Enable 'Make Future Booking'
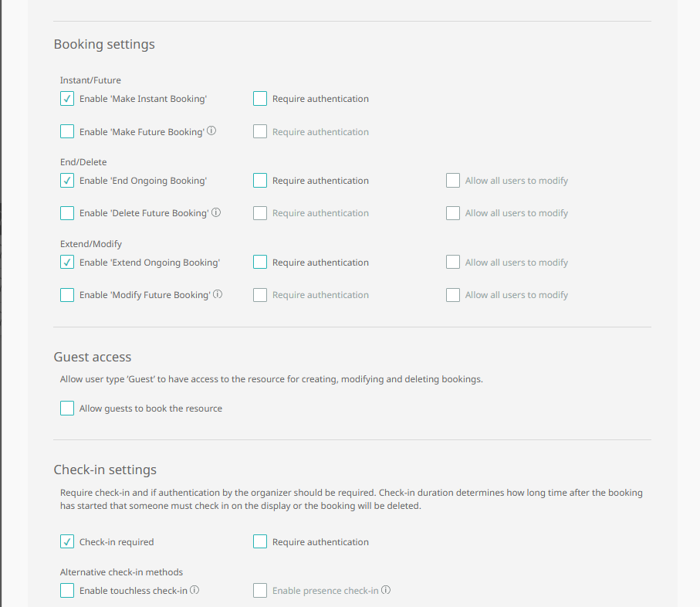This screenshot has height=607, width=700. coord(67,131)
